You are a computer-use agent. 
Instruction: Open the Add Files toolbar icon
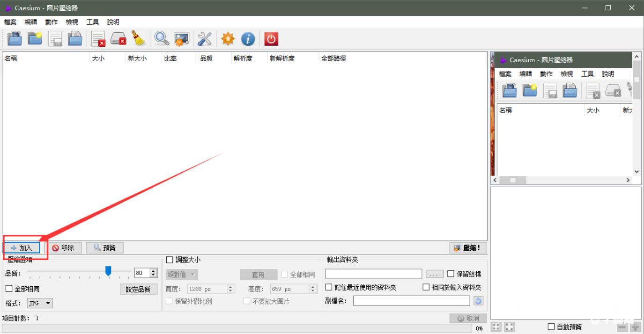coord(14,39)
